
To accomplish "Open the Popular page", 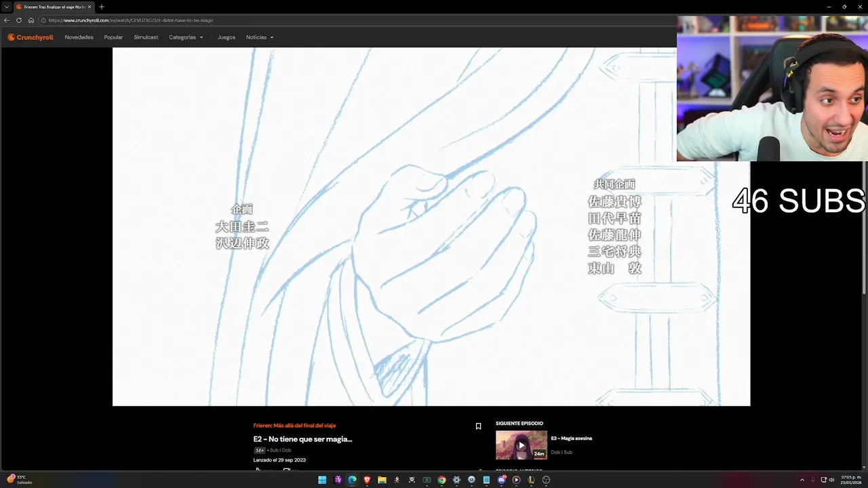I will [113, 37].
